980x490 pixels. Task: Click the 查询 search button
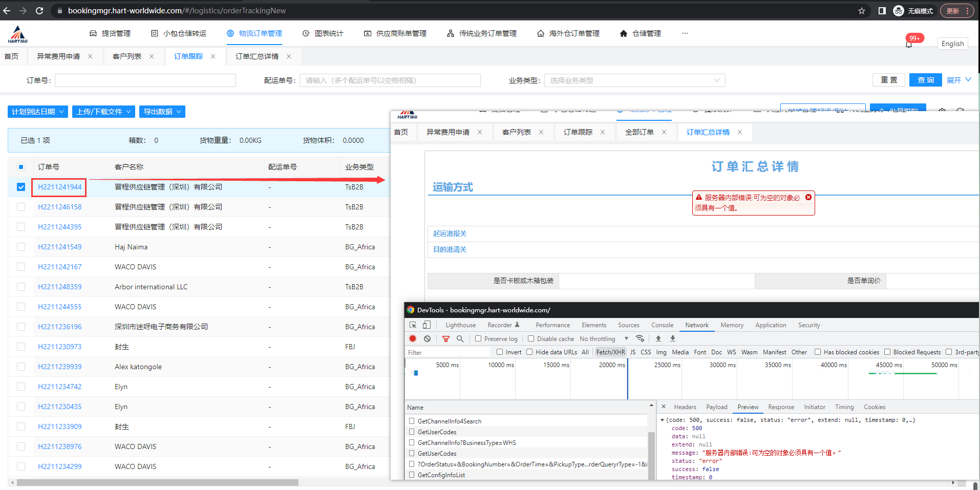coord(925,80)
